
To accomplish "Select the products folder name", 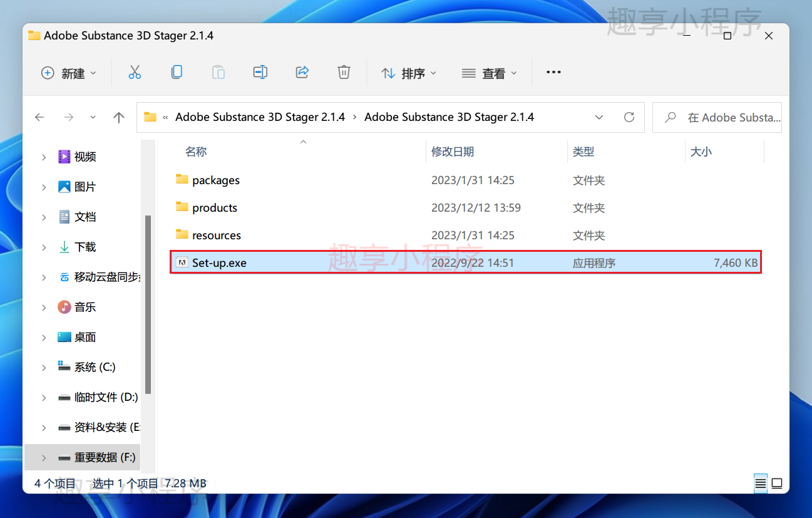I will [215, 208].
